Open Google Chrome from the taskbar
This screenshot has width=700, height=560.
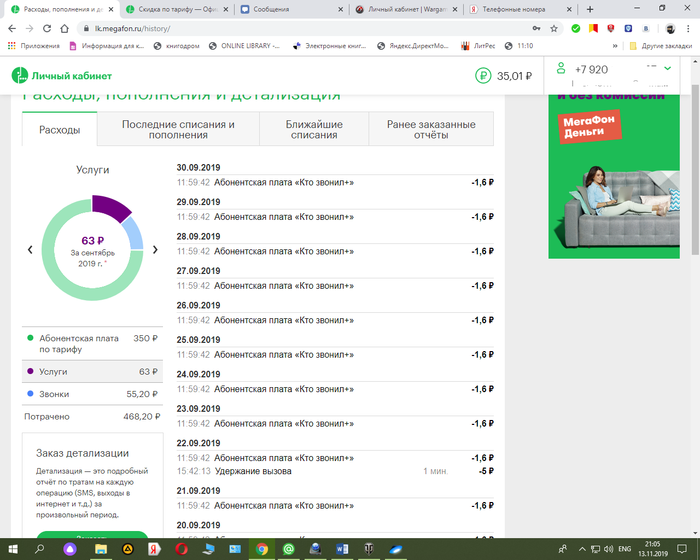(x=261, y=548)
